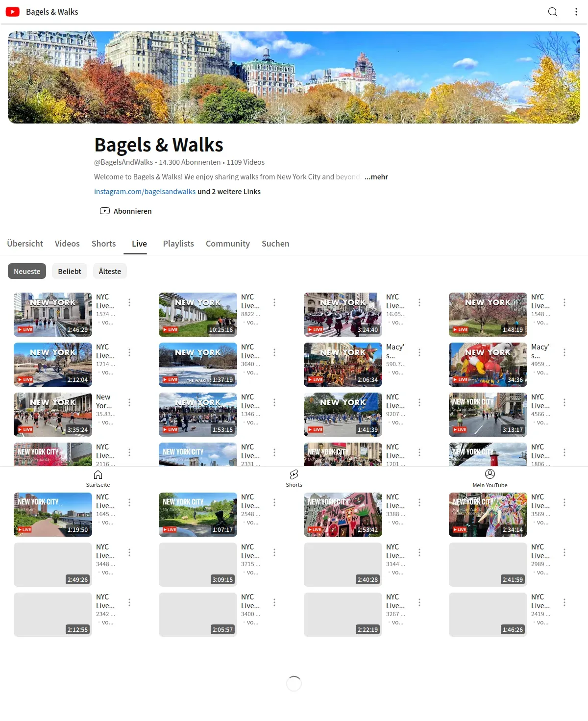Open the search magnifier icon

tap(553, 12)
